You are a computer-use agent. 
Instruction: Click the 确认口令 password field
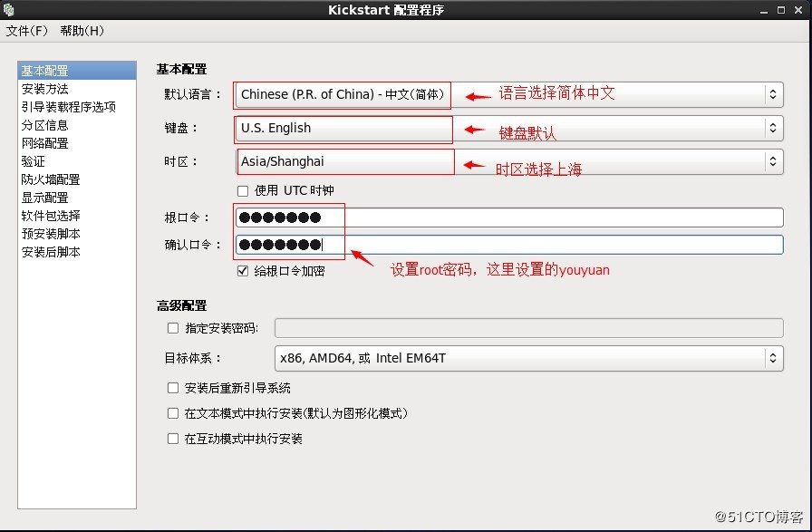[509, 245]
